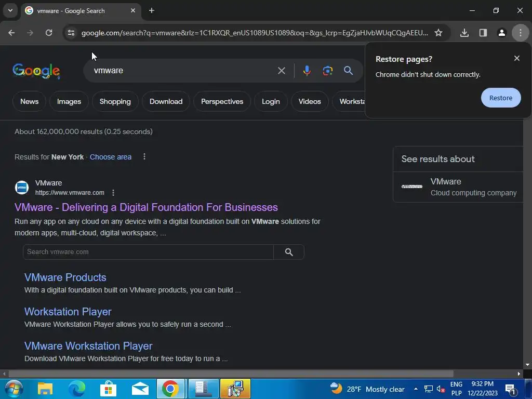Close the vmware Google Search tab
Screen dimensions: 532x399
pyautogui.click(x=133, y=10)
